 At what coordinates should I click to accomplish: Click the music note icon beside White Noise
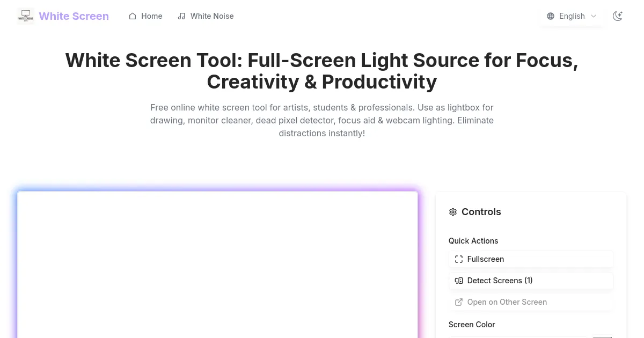pos(181,16)
